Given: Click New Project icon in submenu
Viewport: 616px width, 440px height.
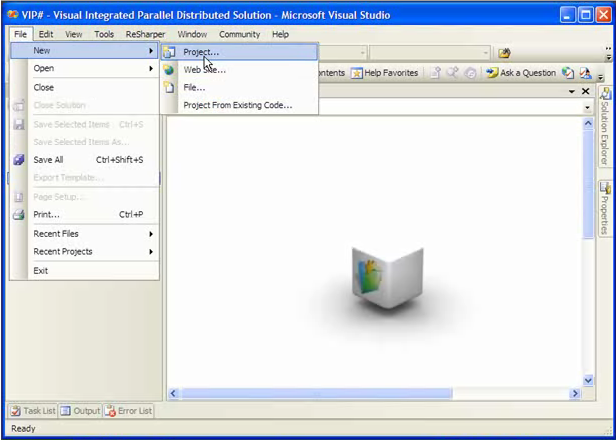Looking at the screenshot, I should click(169, 52).
